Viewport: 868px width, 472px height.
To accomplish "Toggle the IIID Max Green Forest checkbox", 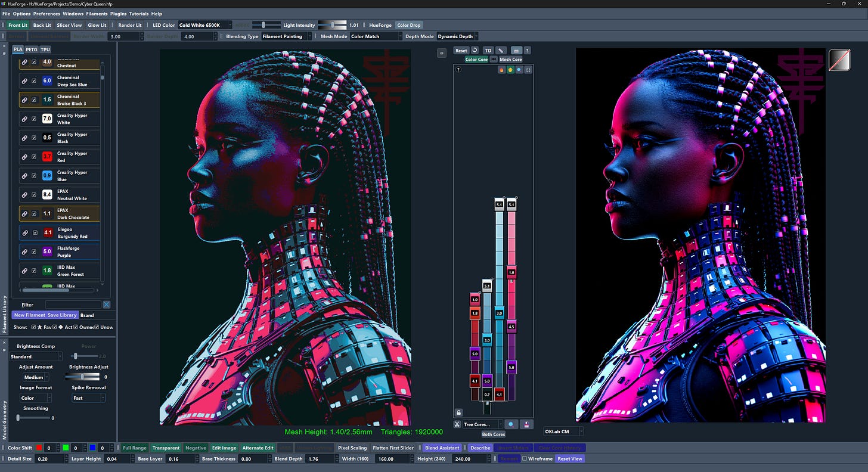I will coord(34,271).
